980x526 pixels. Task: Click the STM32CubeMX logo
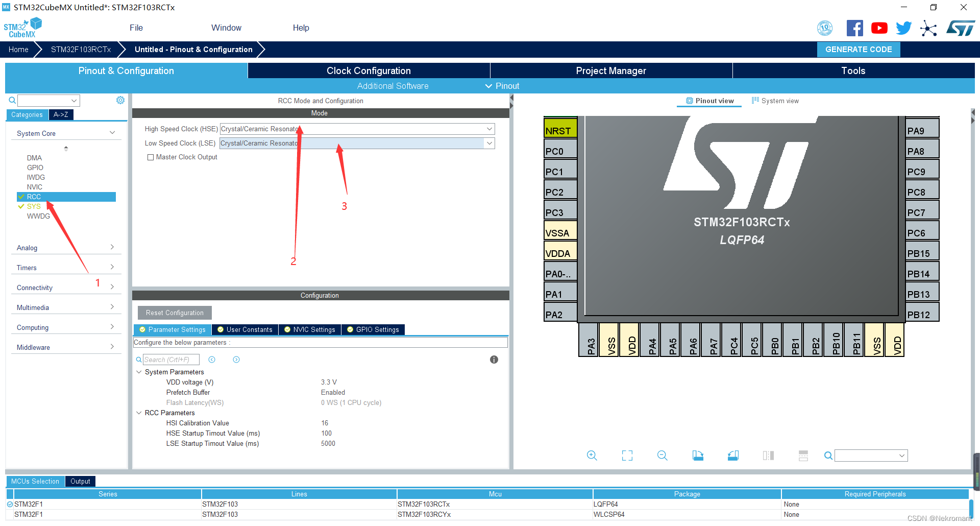22,28
